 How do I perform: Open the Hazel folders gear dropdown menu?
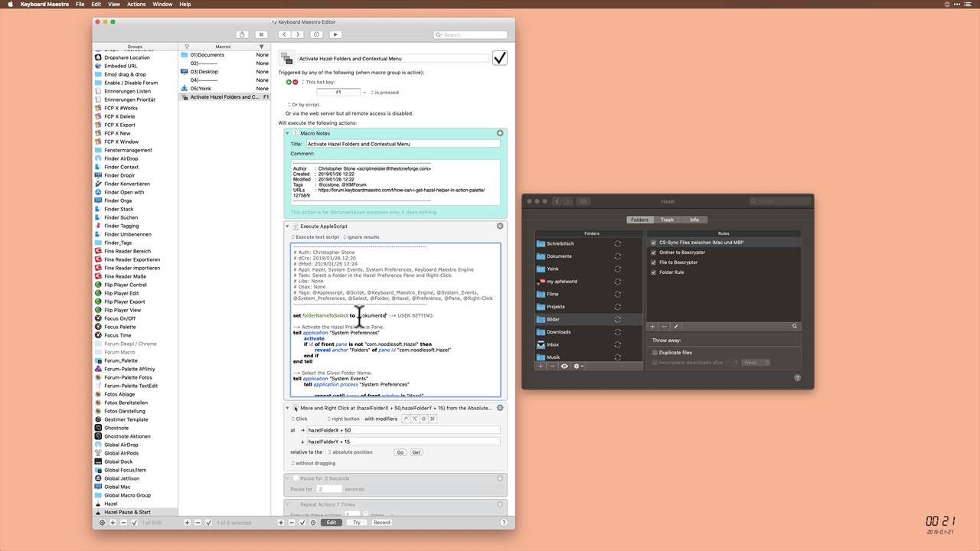click(x=579, y=367)
